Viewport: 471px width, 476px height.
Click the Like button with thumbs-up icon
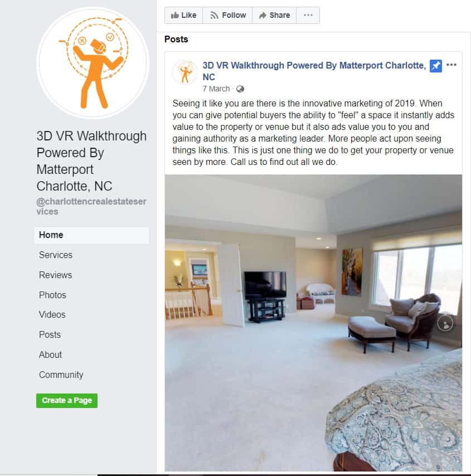click(183, 15)
